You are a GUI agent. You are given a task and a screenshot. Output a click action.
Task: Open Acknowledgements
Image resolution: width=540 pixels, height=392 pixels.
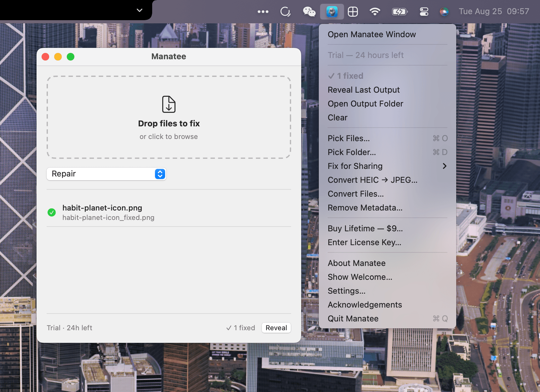tap(388, 305)
